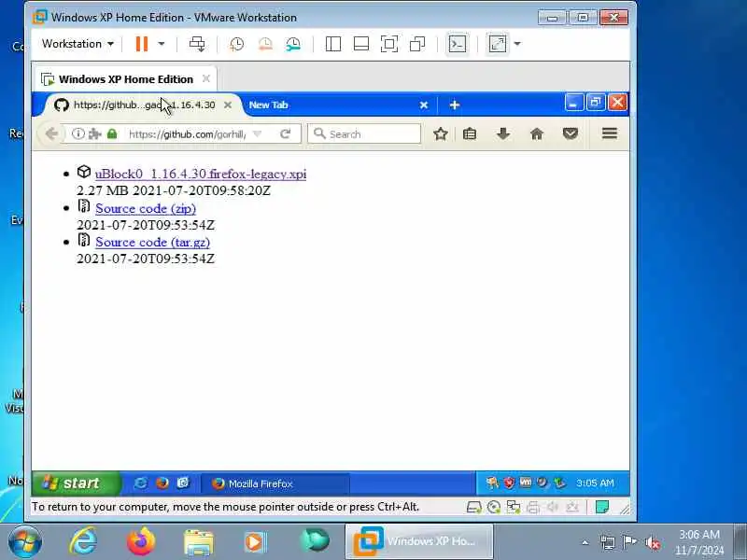Viewport: 747px width, 560px height.
Task: Launch Firefox from Windows 7 taskbar
Action: point(141,542)
